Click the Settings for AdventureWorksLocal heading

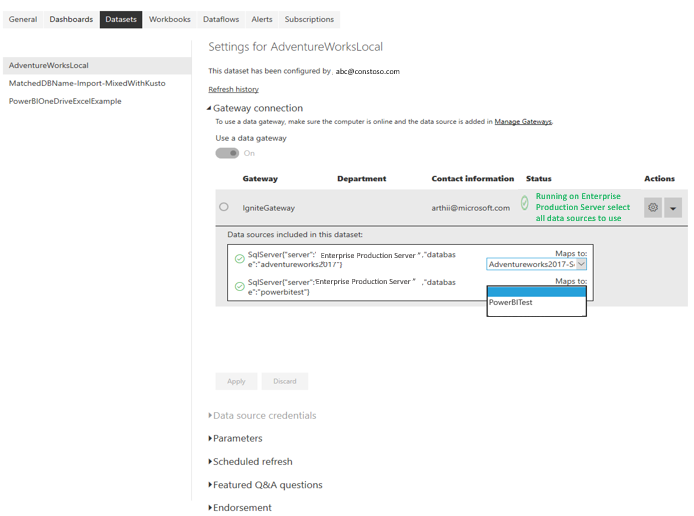point(296,47)
